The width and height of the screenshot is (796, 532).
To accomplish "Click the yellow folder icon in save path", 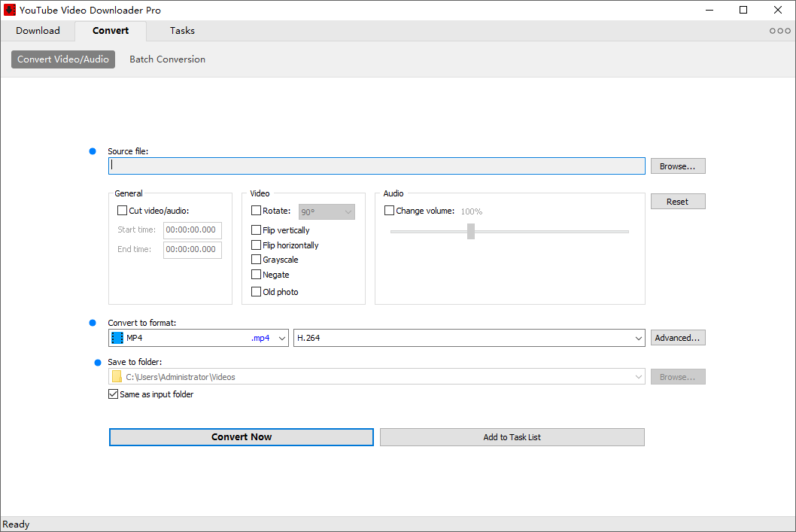I will (x=116, y=375).
